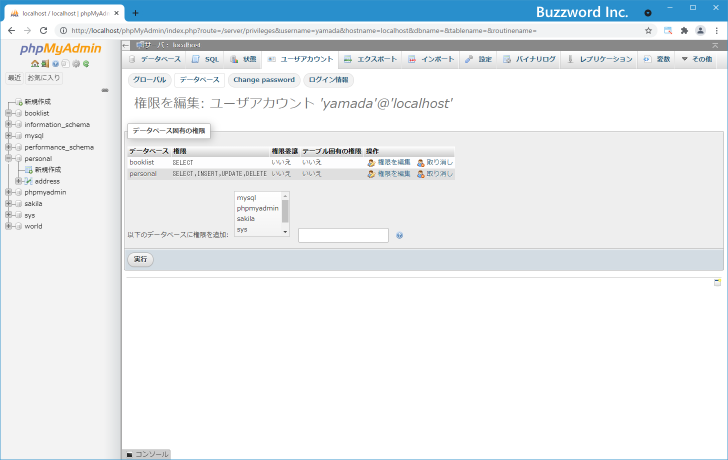Open the address table in personal

point(47,181)
